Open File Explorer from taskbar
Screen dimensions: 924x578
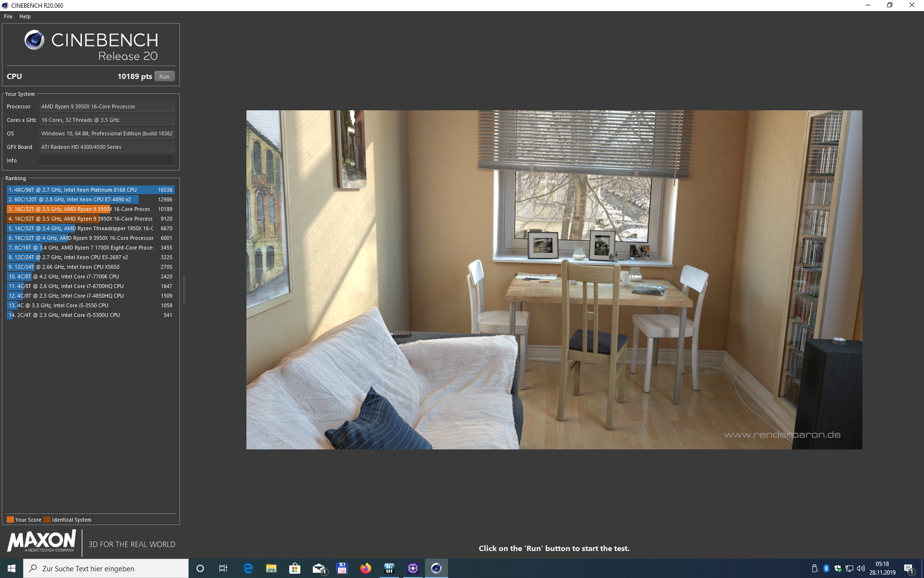(x=271, y=568)
